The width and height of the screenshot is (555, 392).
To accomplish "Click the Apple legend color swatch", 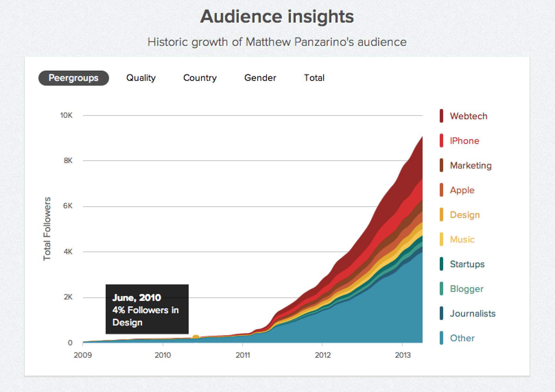I will coord(441,190).
